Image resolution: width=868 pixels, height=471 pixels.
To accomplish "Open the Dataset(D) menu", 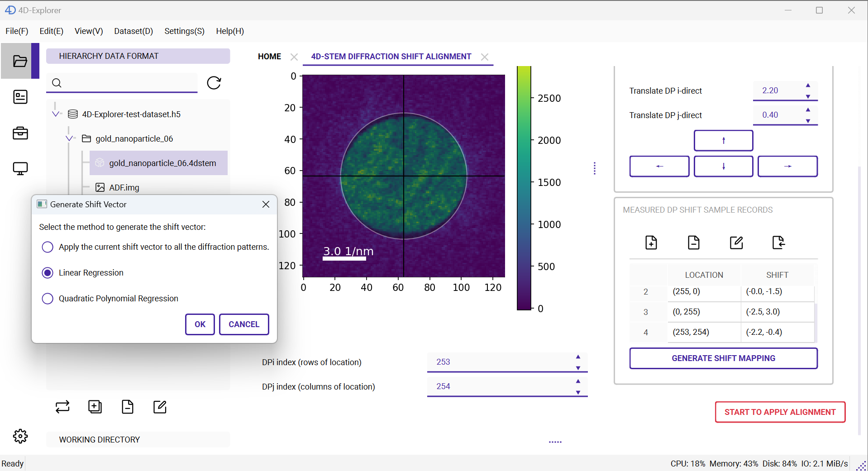I will (x=134, y=31).
